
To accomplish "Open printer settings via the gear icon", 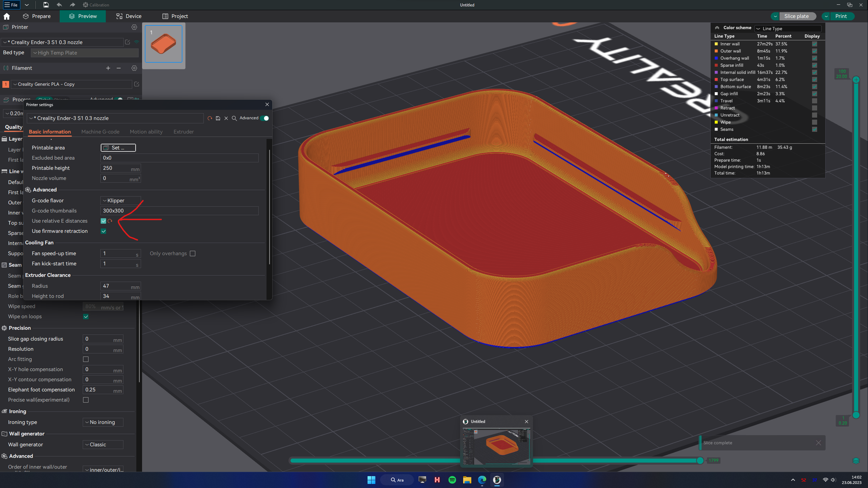I will 134,27.
